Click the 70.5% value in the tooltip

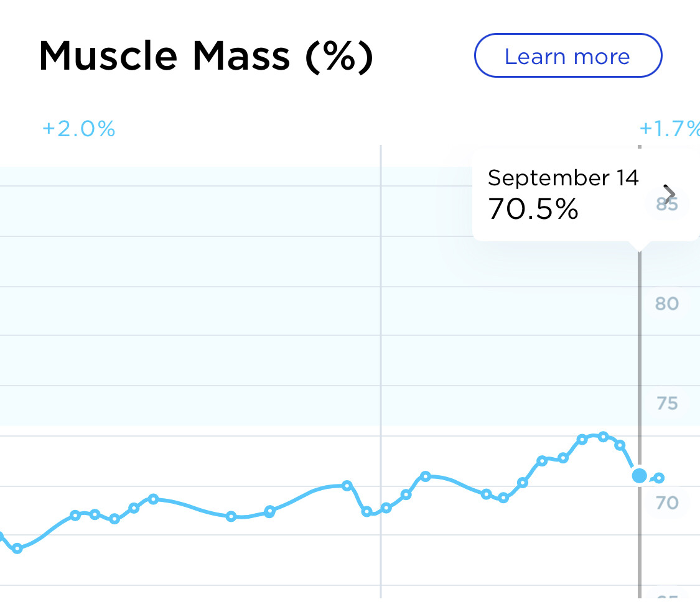coord(533,209)
